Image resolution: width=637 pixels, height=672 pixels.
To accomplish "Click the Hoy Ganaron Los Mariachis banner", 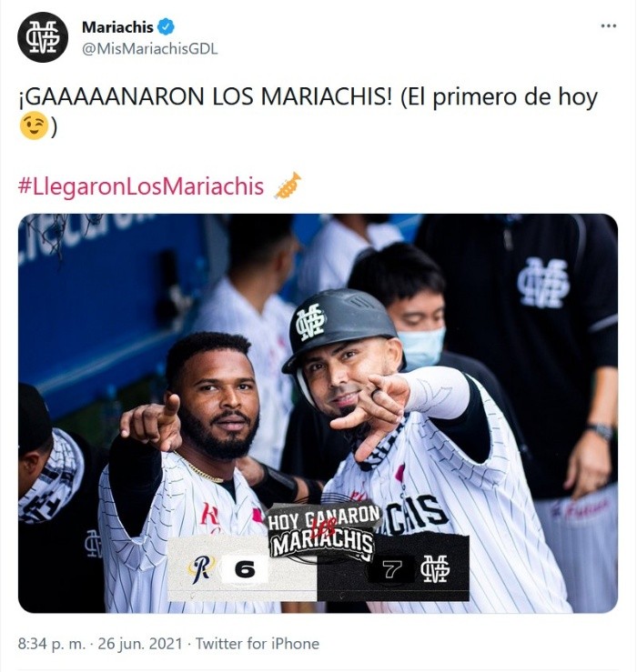I will (324, 532).
